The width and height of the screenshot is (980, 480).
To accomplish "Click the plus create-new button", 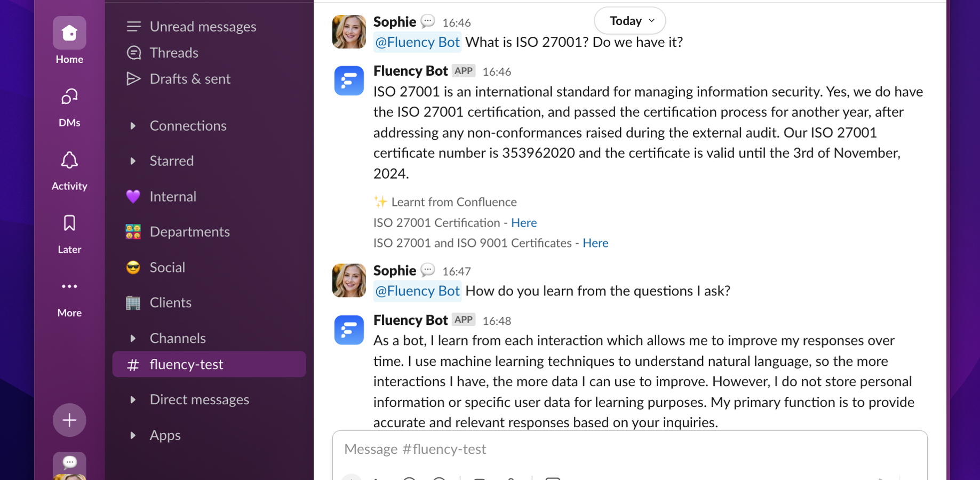I will [69, 420].
